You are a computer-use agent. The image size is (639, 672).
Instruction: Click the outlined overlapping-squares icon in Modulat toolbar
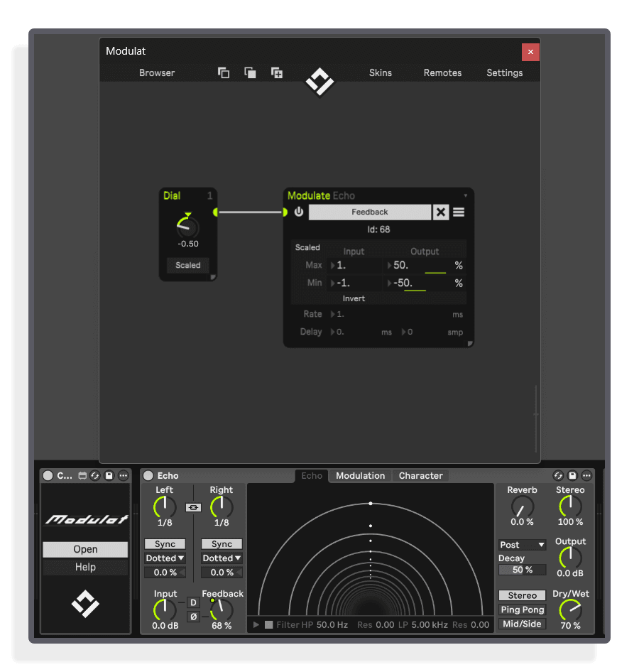[224, 73]
